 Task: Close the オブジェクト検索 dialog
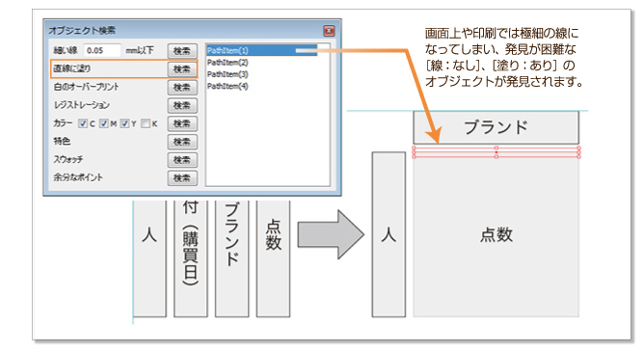point(329,31)
